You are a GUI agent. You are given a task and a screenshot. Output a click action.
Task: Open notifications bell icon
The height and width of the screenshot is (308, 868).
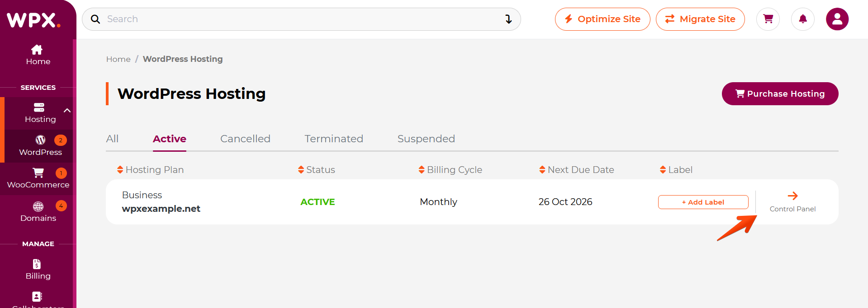(x=803, y=19)
